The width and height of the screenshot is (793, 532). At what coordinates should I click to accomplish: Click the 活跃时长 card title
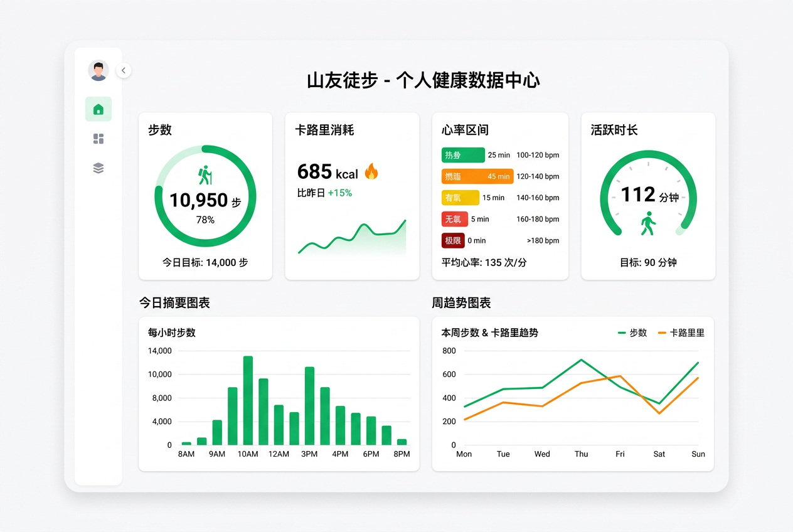614,130
